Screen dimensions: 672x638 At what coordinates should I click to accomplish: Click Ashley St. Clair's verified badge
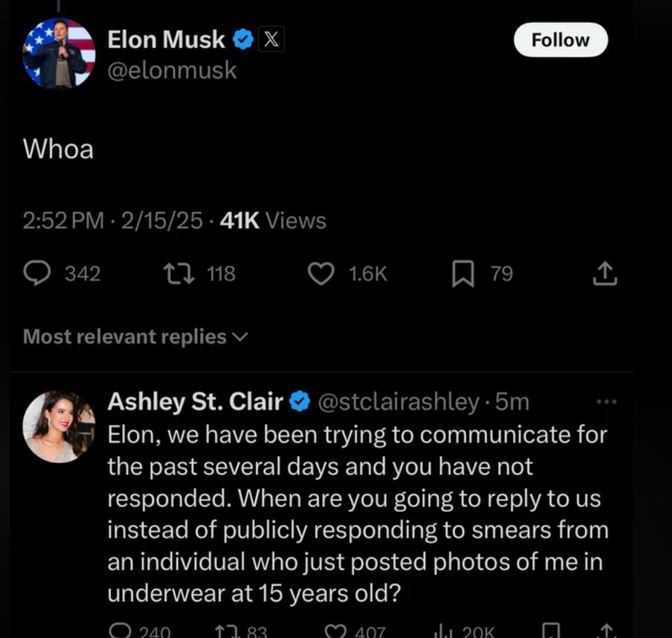[300, 402]
